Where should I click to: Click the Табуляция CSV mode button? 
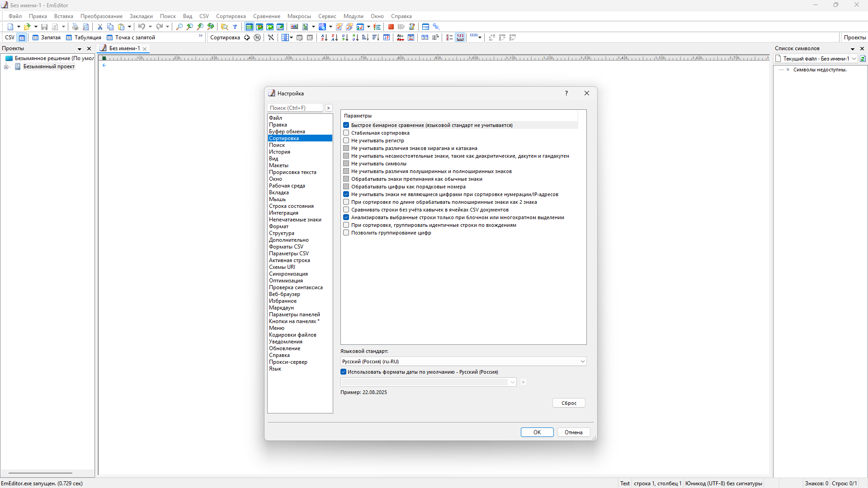[84, 38]
